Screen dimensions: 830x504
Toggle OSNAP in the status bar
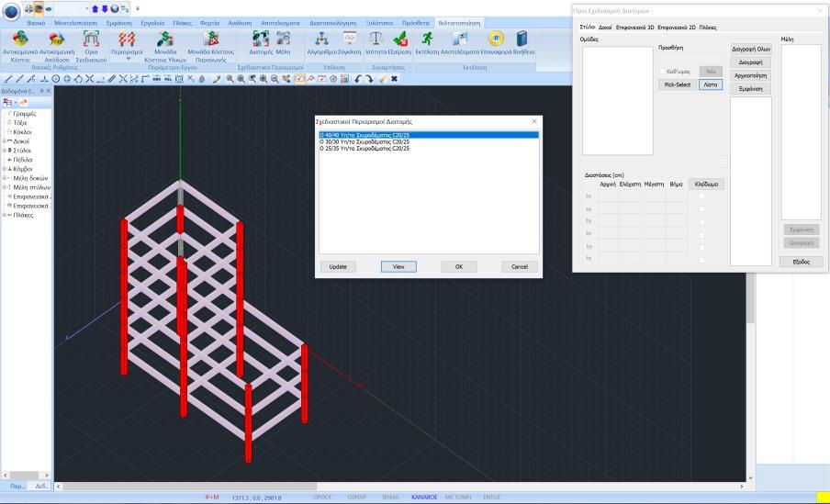coord(357,498)
